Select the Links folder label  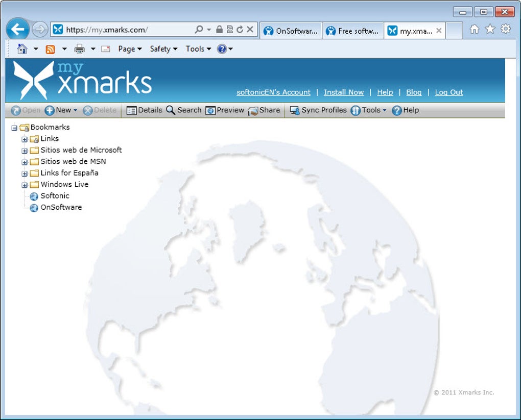[50, 138]
